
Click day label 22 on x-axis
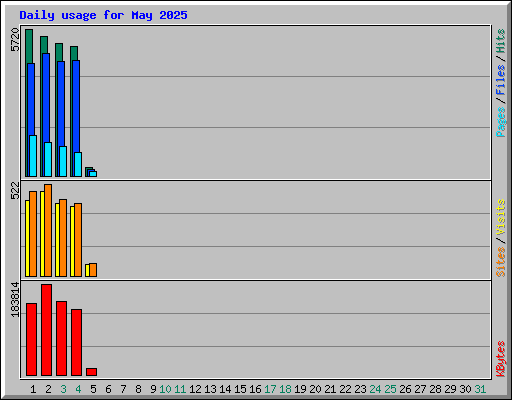pos(345,389)
